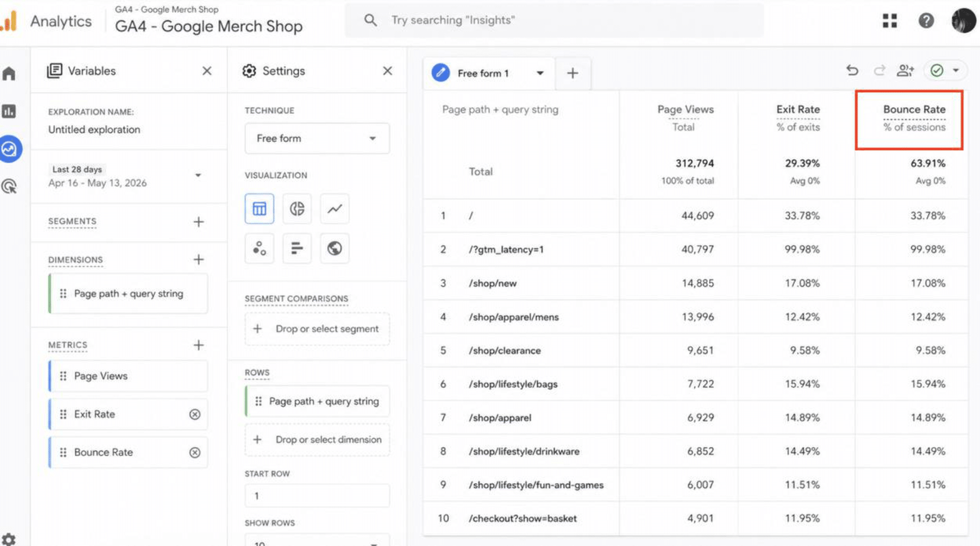Select the Geo map visualization icon
Screen dimensions: 980x546
pyautogui.click(x=334, y=248)
